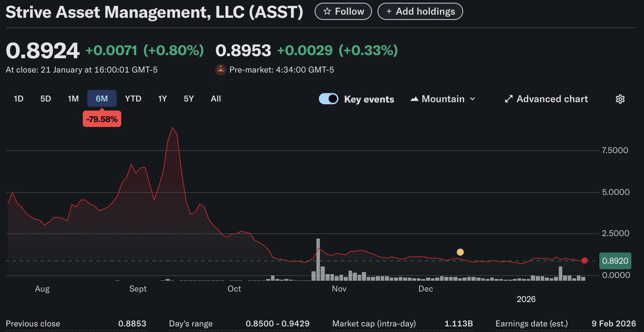Click the -79.58% performance badge
The image size is (644, 332).
click(x=102, y=119)
